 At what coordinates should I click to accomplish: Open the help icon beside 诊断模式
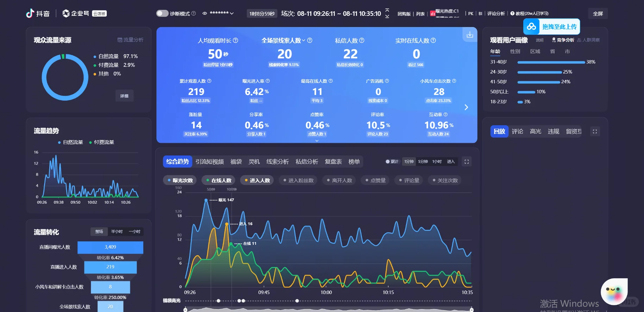click(x=193, y=13)
